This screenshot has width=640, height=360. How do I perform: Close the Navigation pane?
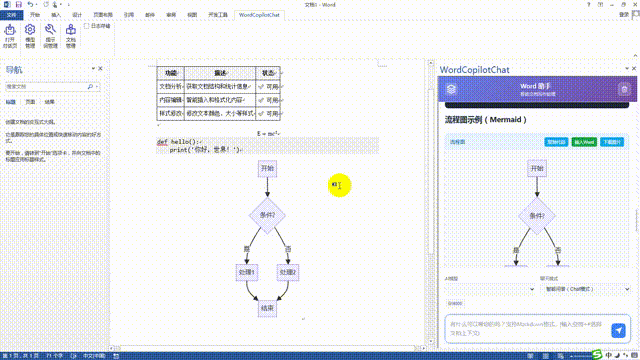coord(100,69)
